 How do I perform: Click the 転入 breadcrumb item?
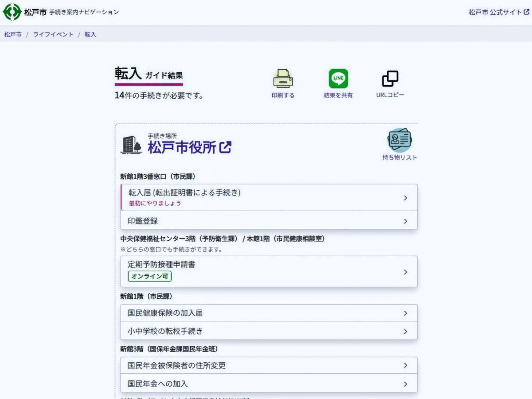(90, 34)
